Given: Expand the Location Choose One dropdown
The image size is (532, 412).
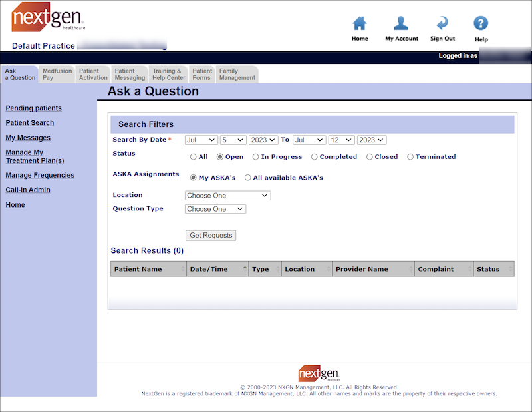Looking at the screenshot, I should (x=227, y=196).
